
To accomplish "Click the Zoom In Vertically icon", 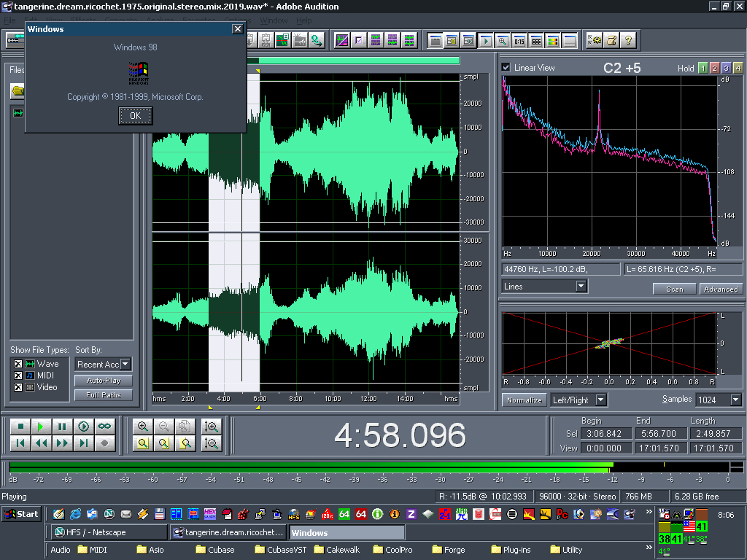I will point(212,427).
